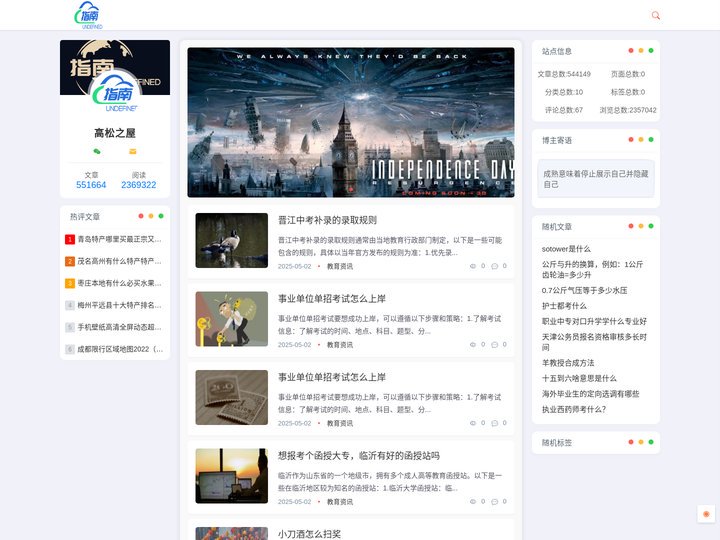Open hot article 成都限行区域地图2022
720x540 pixels.
[x=120, y=349]
